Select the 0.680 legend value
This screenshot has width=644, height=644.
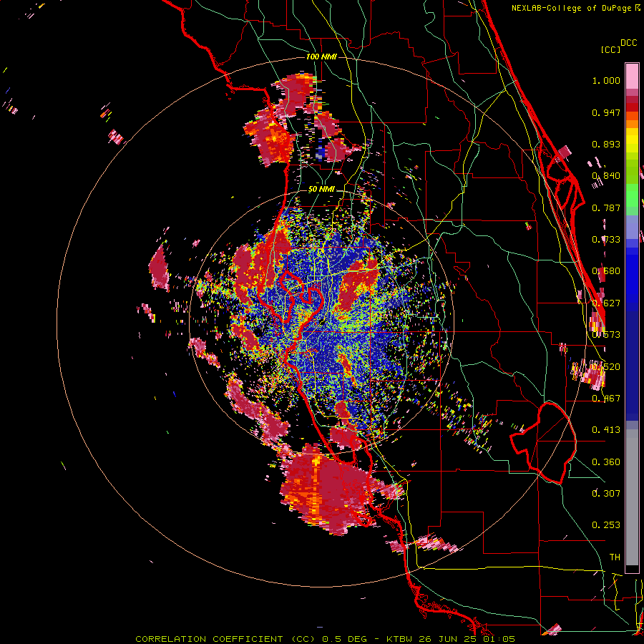pyautogui.click(x=606, y=271)
